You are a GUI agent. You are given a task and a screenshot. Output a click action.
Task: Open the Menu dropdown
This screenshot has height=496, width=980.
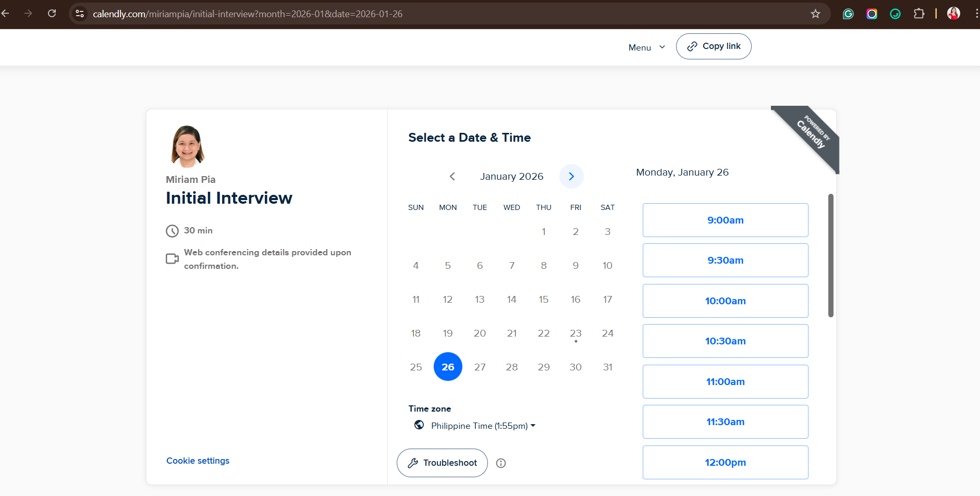[x=647, y=47]
